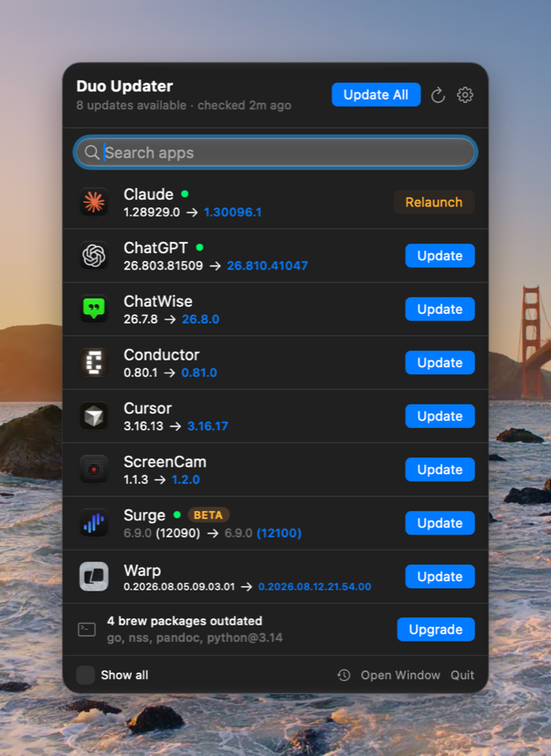Update the ScreenCam app
551x756 pixels.
coord(440,469)
